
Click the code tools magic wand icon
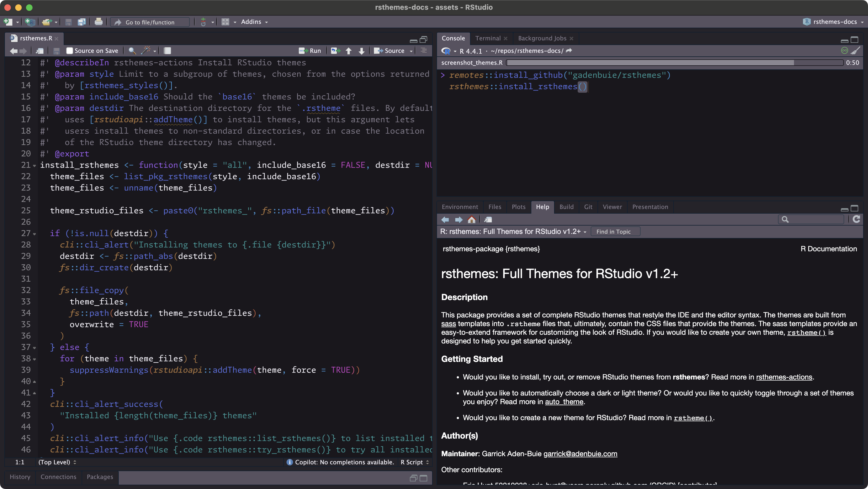coord(146,50)
